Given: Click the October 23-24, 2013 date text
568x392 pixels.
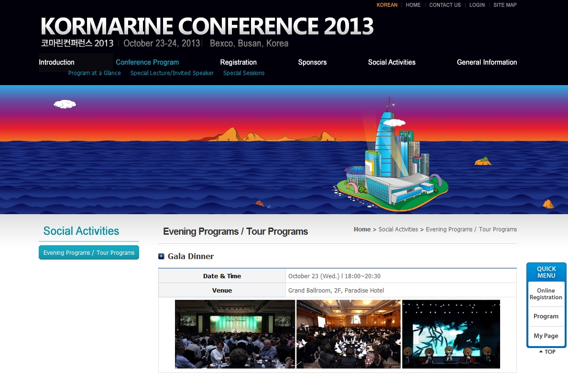Looking at the screenshot, I should click(162, 44).
